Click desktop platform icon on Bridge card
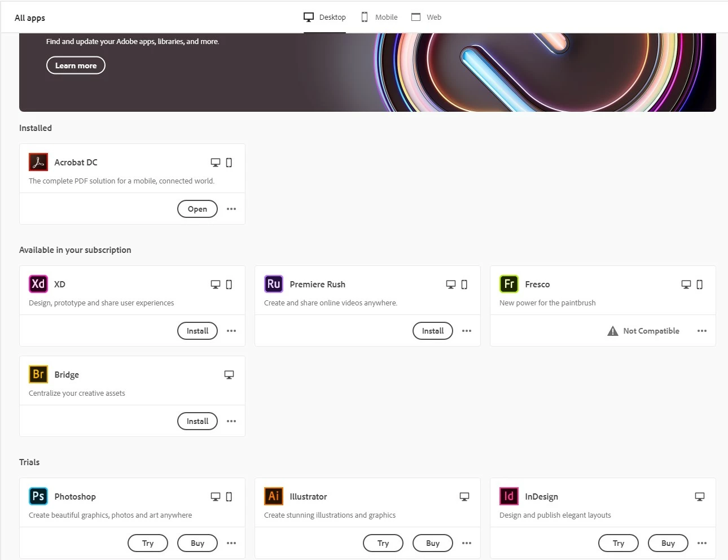 point(229,375)
